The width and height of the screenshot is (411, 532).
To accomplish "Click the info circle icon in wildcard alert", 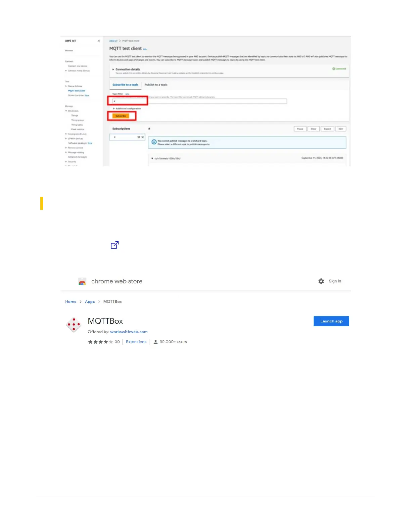I will tap(154, 142).
